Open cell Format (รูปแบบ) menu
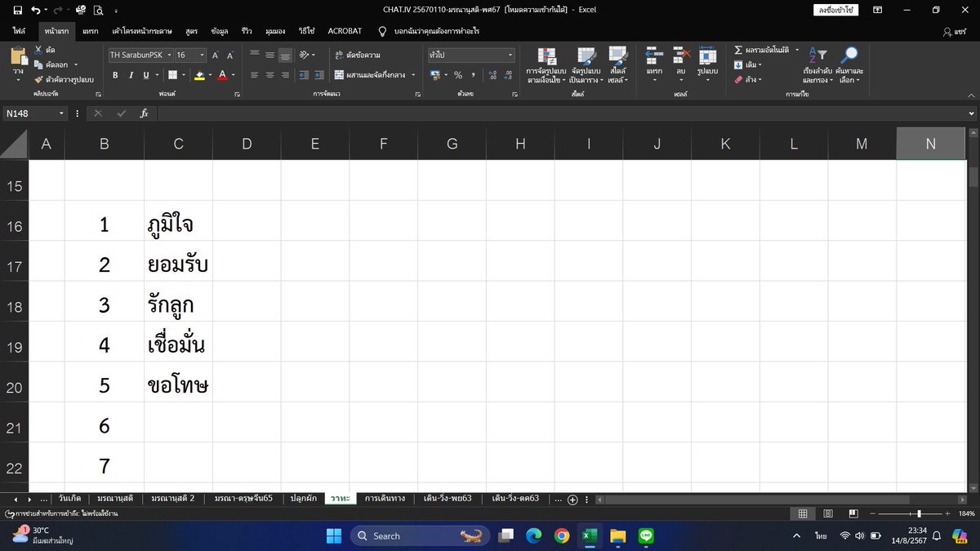The width and height of the screenshot is (980, 551). 707,65
